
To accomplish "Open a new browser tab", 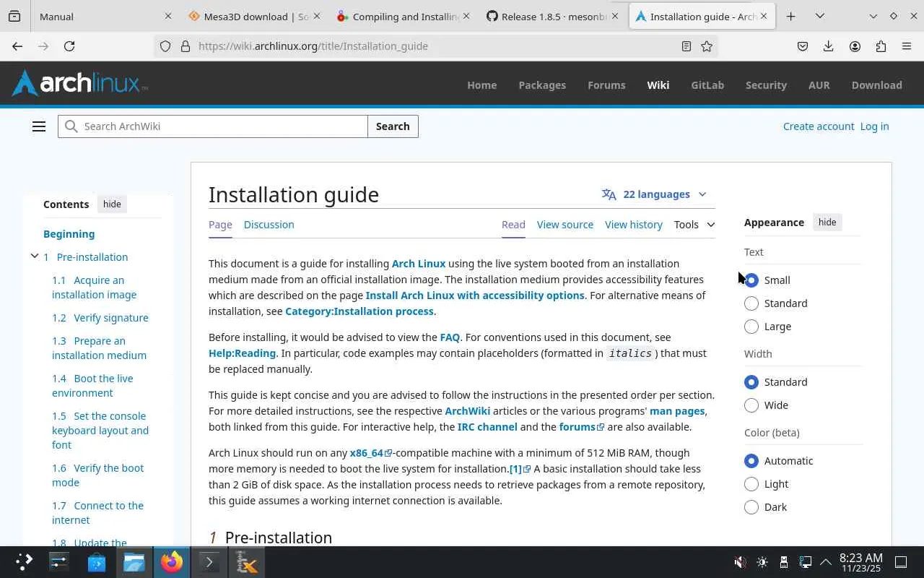I will pyautogui.click(x=791, y=16).
